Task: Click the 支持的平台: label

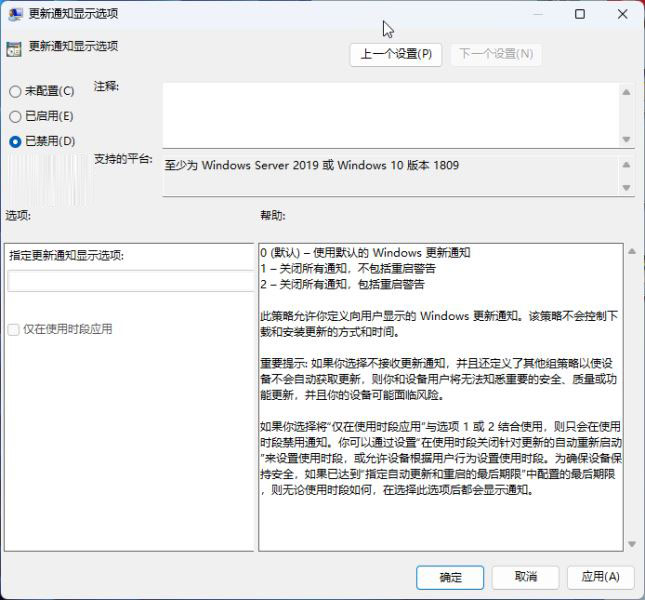Action: pyautogui.click(x=123, y=159)
